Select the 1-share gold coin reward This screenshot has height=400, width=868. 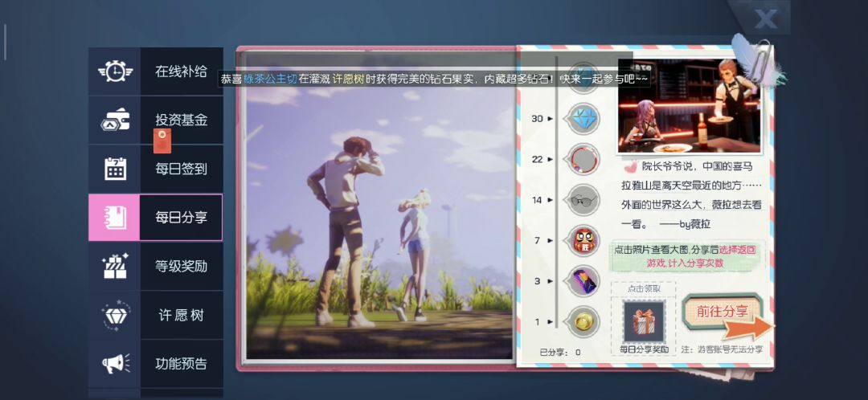pyautogui.click(x=583, y=321)
